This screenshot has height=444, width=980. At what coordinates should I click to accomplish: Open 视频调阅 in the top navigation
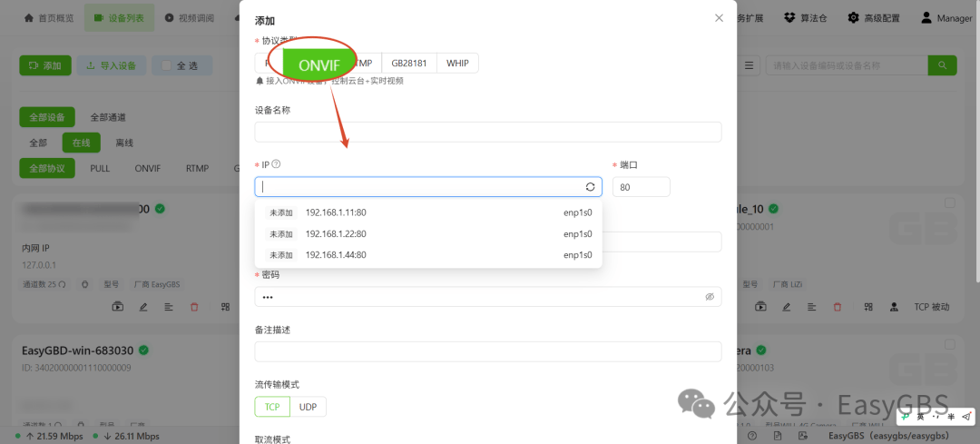[x=190, y=18]
